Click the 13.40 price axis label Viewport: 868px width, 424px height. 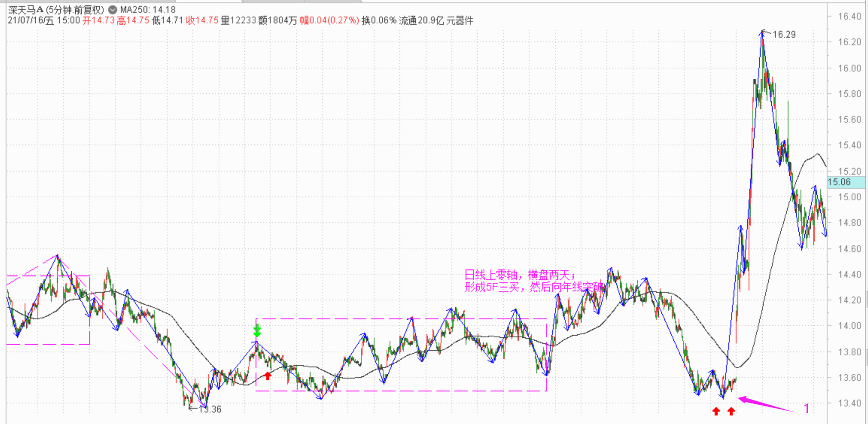coord(849,403)
